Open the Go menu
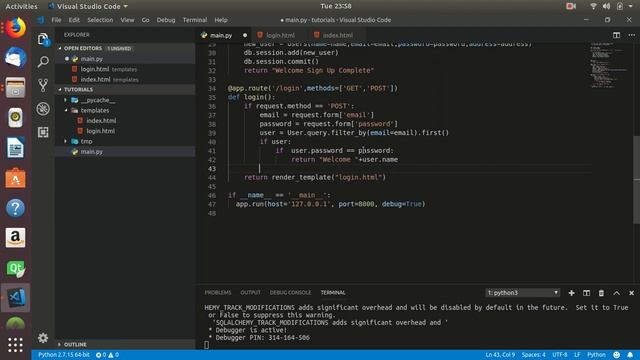Image resolution: width=640 pixels, height=360 pixels. click(x=145, y=20)
